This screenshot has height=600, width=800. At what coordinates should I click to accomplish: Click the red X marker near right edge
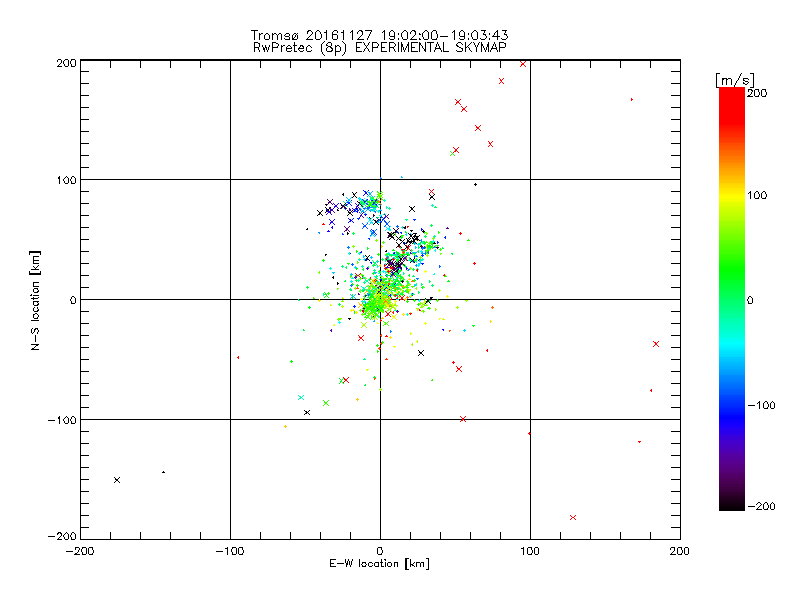(656, 344)
